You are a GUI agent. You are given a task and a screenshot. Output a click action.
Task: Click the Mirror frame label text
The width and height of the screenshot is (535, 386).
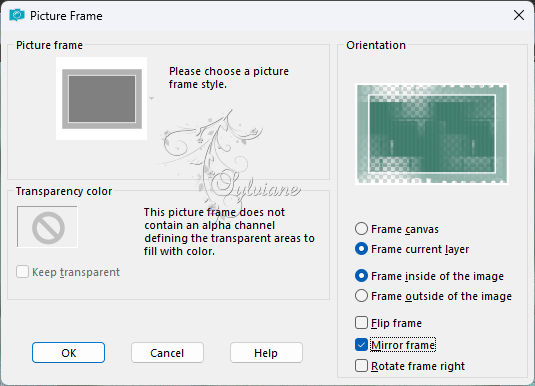point(403,345)
